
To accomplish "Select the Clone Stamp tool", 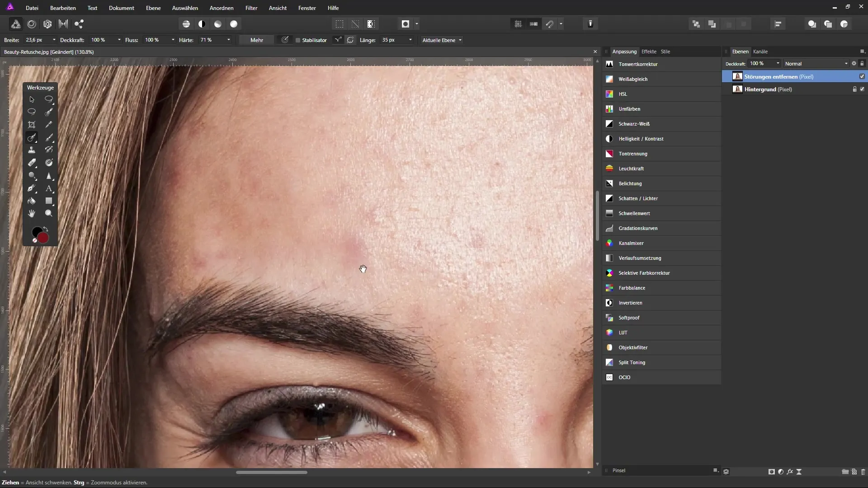I will click(x=32, y=150).
